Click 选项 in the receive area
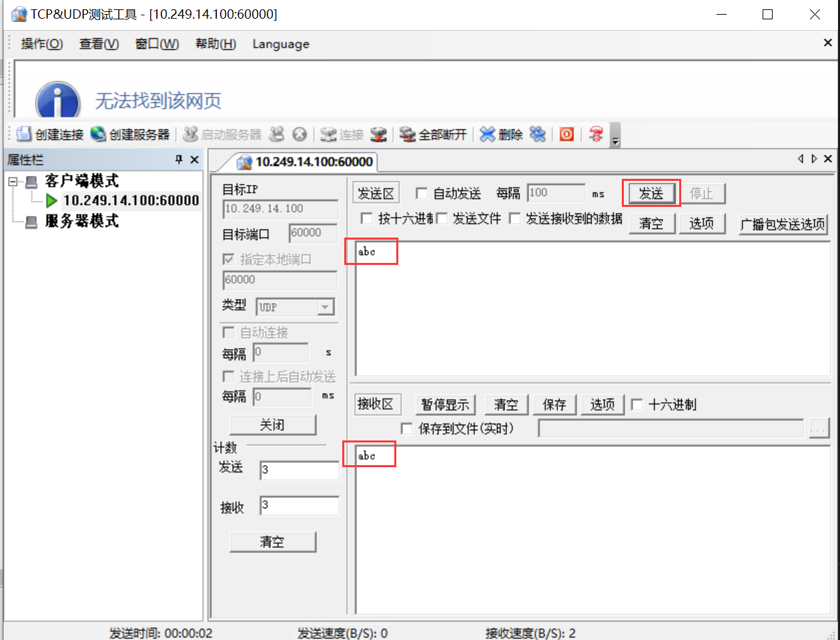This screenshot has height=640, width=840. click(x=602, y=404)
